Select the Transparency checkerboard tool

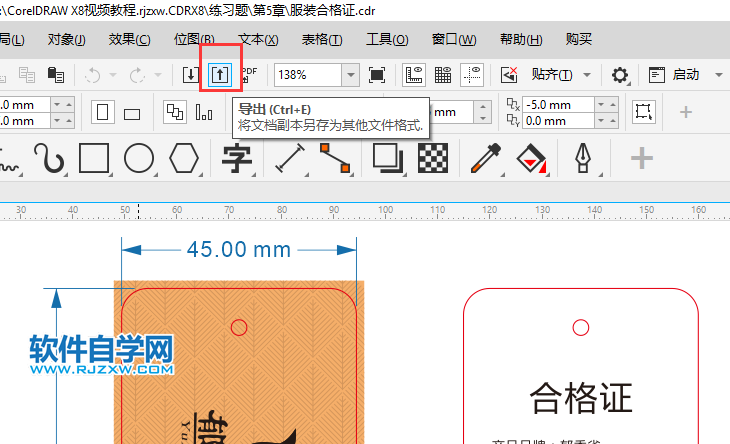click(432, 158)
